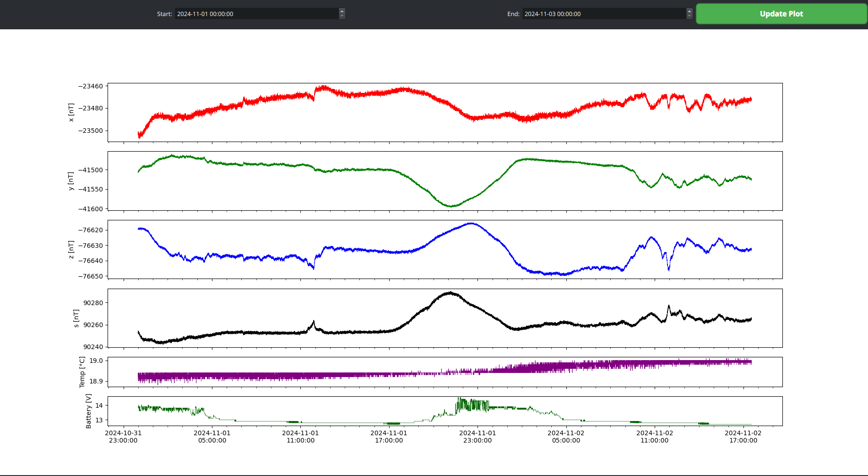Image resolution: width=868 pixels, height=476 pixels.
Task: Click the '2024-11-01 23:00:00' time label
Action: click(x=477, y=437)
